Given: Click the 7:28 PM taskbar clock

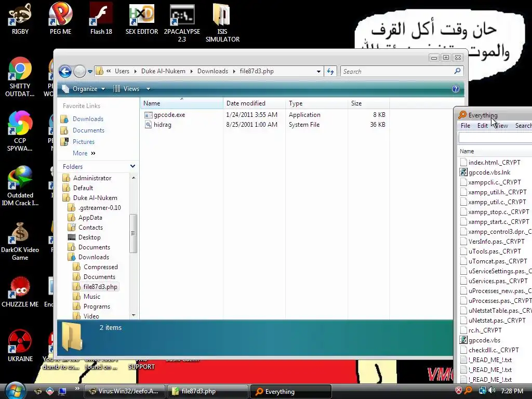Looking at the screenshot, I should tap(512, 391).
